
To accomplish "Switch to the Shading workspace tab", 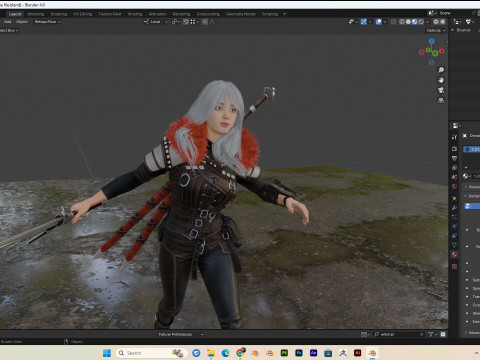I will pyautogui.click(x=135, y=14).
